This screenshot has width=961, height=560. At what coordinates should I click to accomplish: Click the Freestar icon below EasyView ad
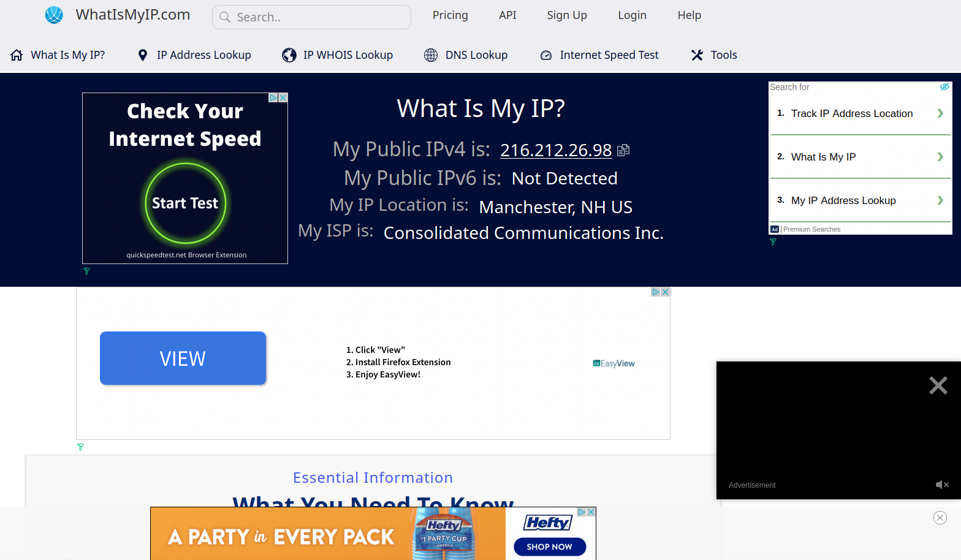pyautogui.click(x=80, y=447)
